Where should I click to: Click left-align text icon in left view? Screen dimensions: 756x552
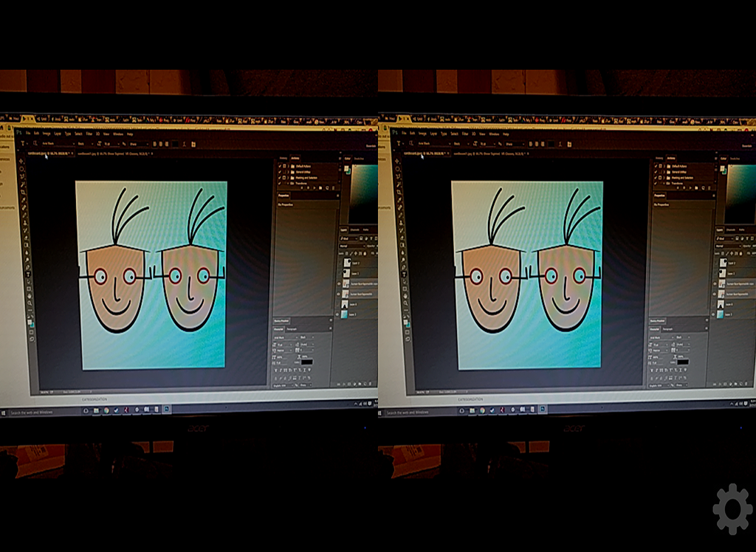point(154,144)
